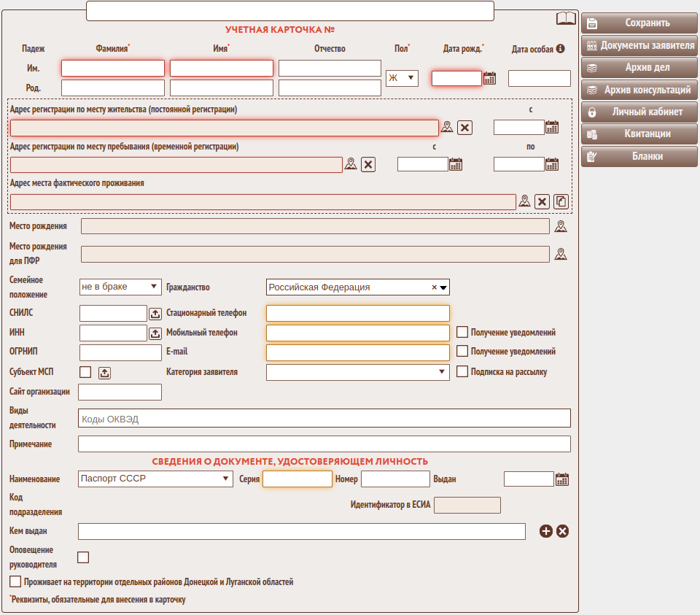Copy address into actual residence field
Screen dimensions: 700x615
click(x=561, y=201)
